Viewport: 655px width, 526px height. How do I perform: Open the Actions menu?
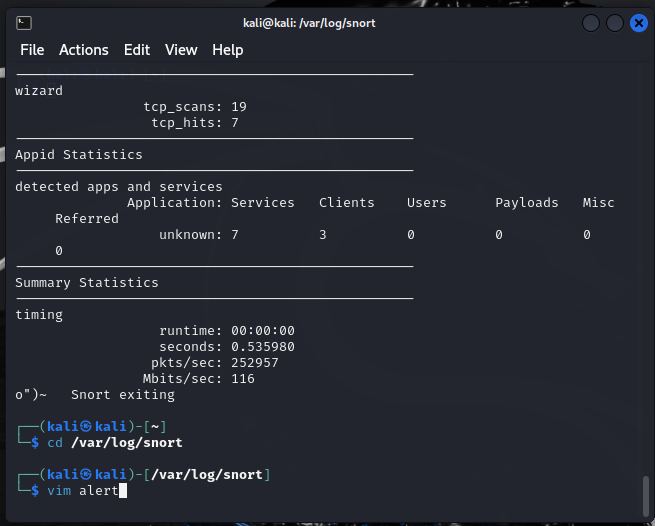click(84, 50)
